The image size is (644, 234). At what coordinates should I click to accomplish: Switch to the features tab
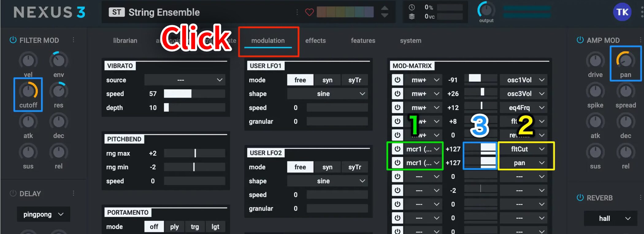363,40
